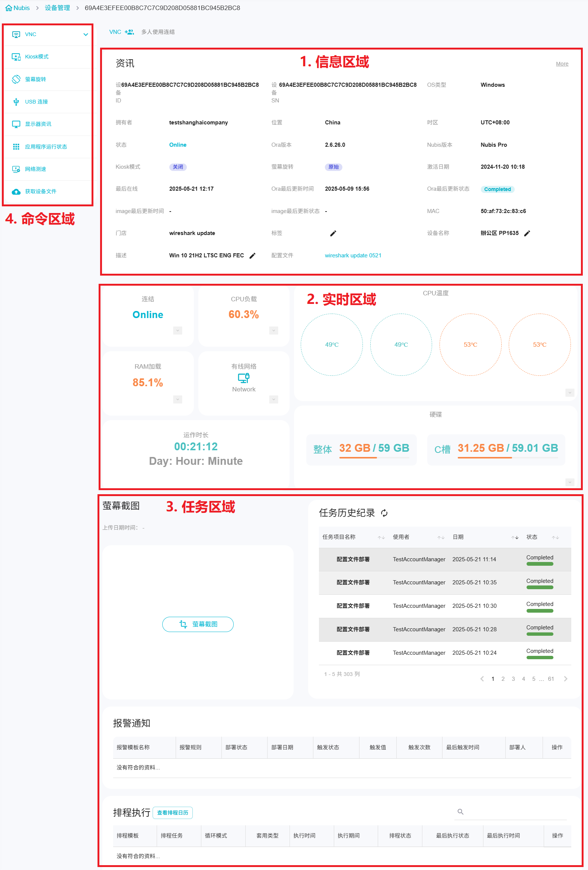
Task: Expand the VNC menu chevron
Action: [x=86, y=34]
